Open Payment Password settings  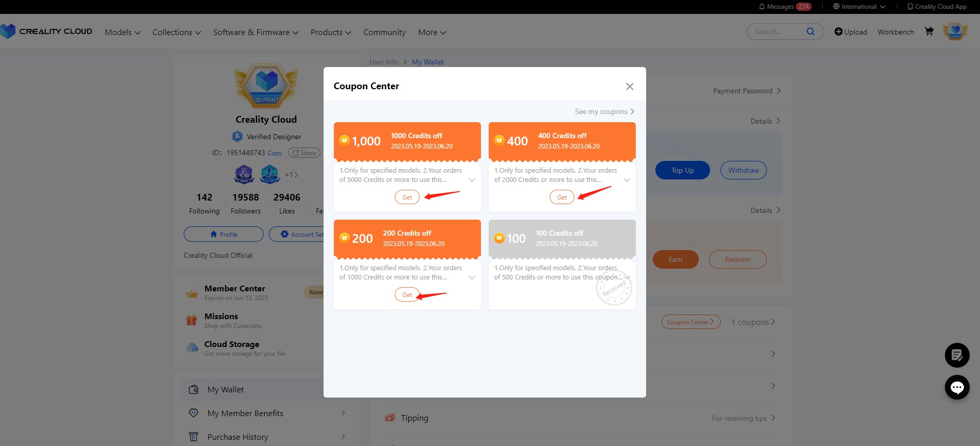pos(747,91)
